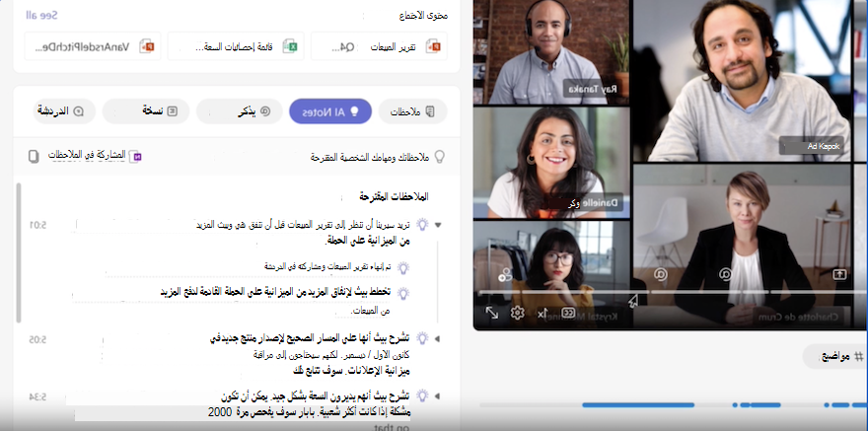
Task: Click the # icon on the مواضيع tab
Action: tap(859, 357)
